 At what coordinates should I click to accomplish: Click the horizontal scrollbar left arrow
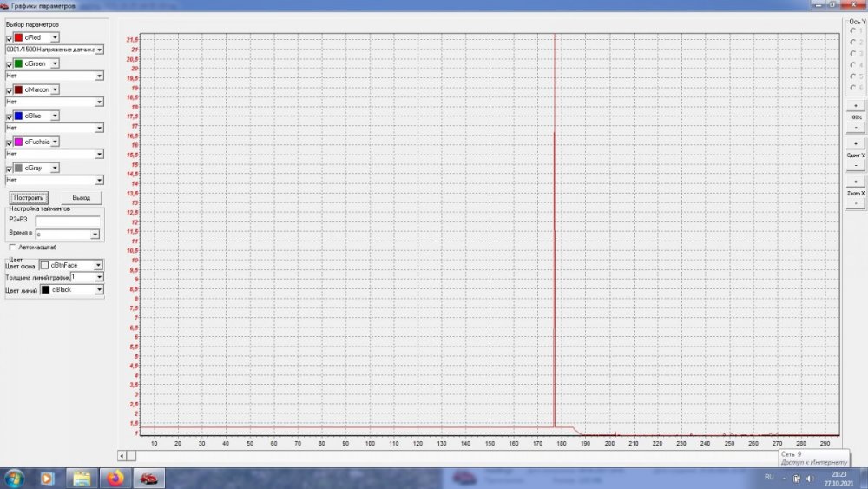click(x=122, y=456)
